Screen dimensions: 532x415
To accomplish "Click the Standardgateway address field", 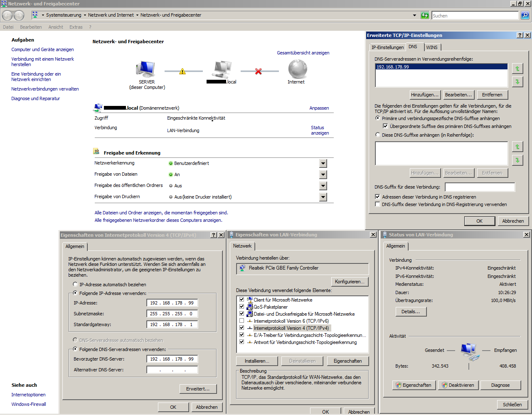I will pyautogui.click(x=172, y=324).
